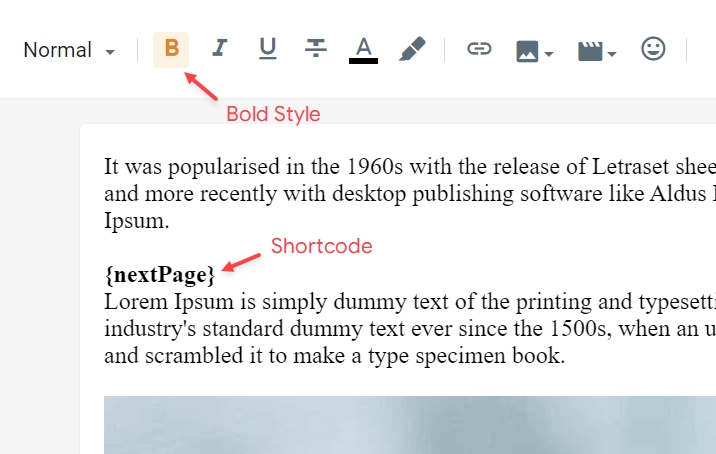Viewport: 716px width, 454px height.
Task: Click the red "Shortcode" annotation label
Action: tap(321, 246)
